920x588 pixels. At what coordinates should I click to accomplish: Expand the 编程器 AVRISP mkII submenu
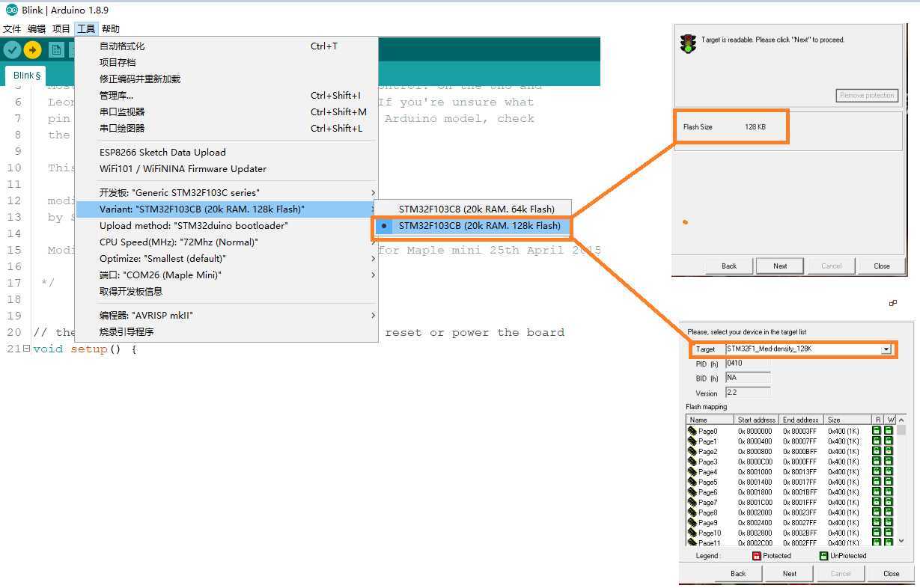pyautogui.click(x=226, y=315)
